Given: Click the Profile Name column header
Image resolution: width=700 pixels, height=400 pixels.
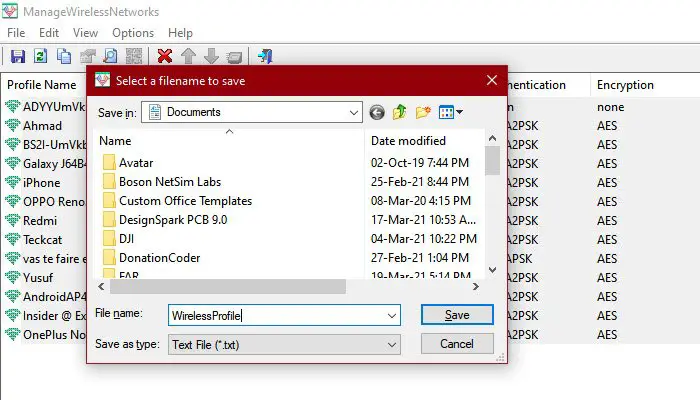Looking at the screenshot, I should (42, 85).
